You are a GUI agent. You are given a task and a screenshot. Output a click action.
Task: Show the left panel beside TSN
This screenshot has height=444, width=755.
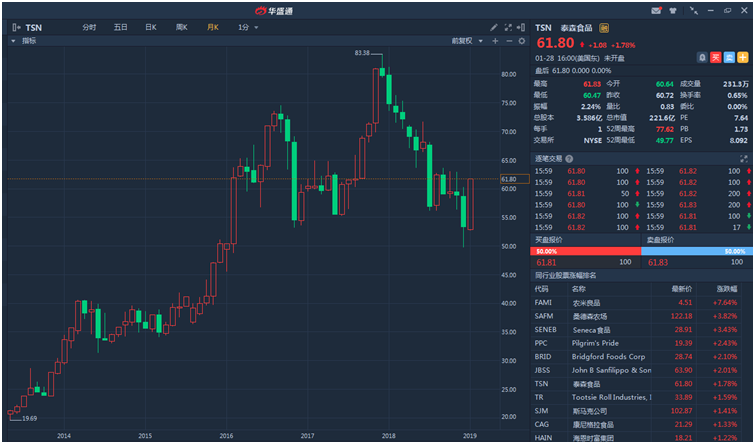click(17, 27)
